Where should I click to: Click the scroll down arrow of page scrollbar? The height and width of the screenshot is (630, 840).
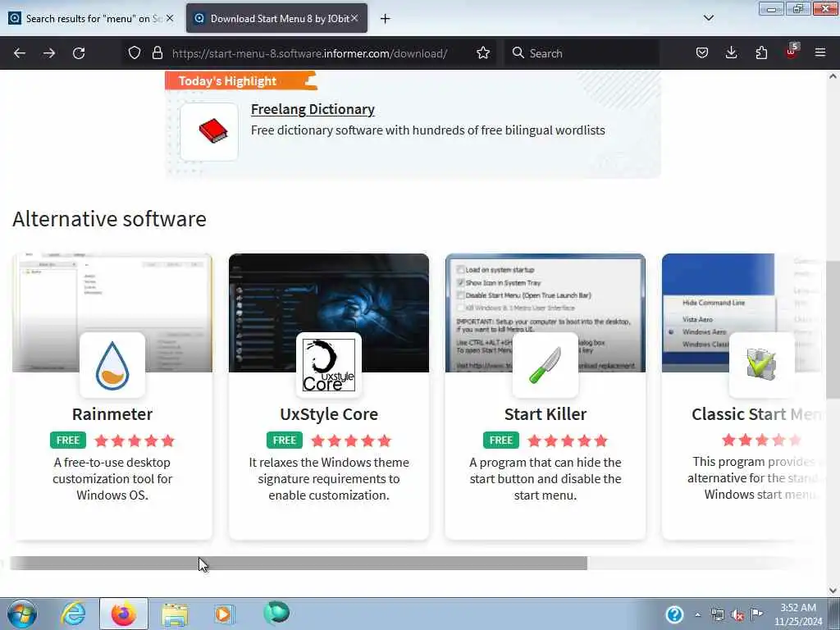point(833,591)
